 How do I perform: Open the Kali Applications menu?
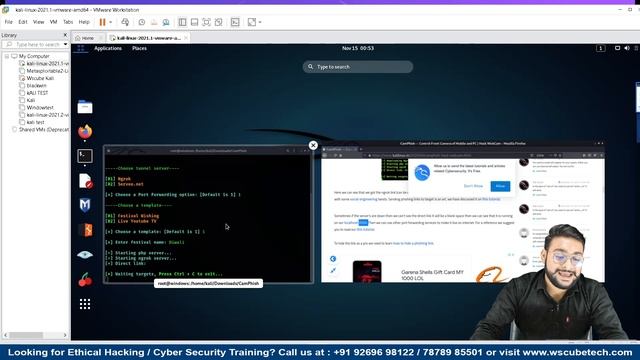pyautogui.click(x=108, y=48)
